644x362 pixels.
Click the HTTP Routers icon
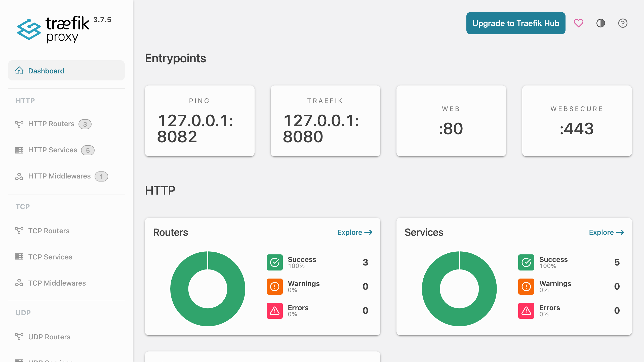[19, 124]
